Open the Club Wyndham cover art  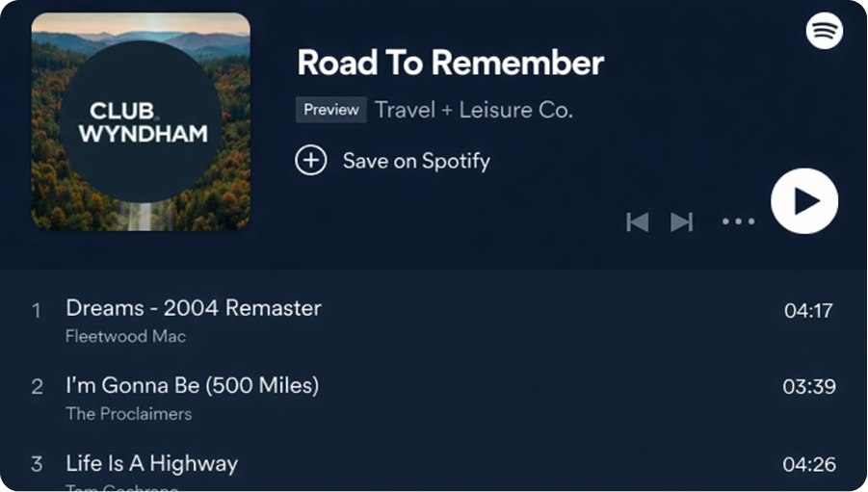(141, 121)
